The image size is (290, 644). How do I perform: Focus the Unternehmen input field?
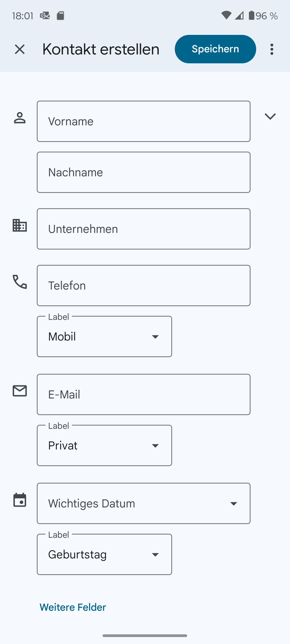tap(144, 229)
